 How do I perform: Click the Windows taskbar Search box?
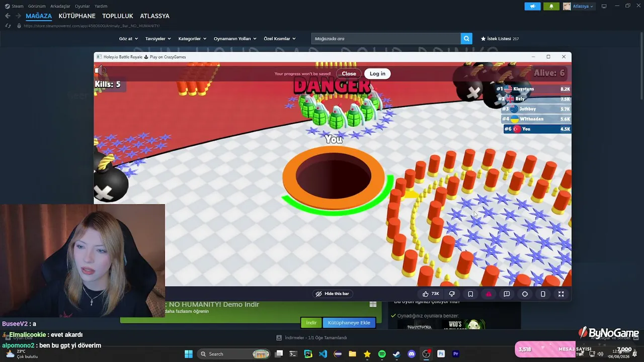[x=234, y=354]
